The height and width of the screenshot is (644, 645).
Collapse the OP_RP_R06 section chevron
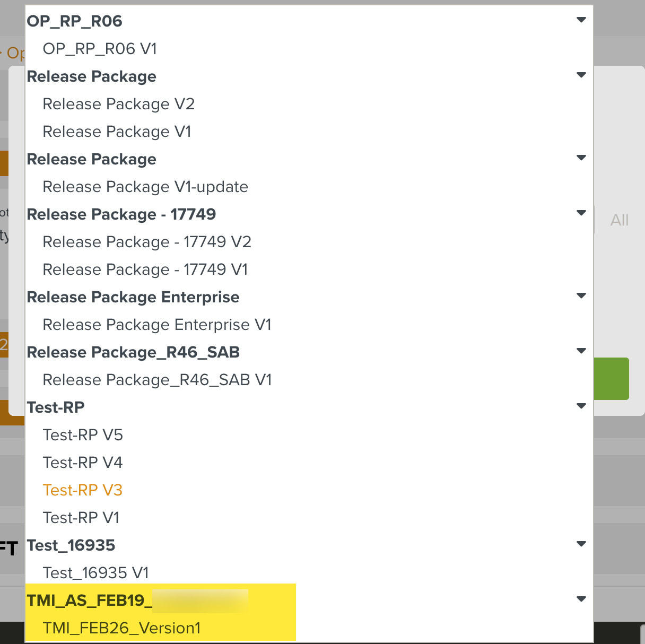[x=581, y=19]
